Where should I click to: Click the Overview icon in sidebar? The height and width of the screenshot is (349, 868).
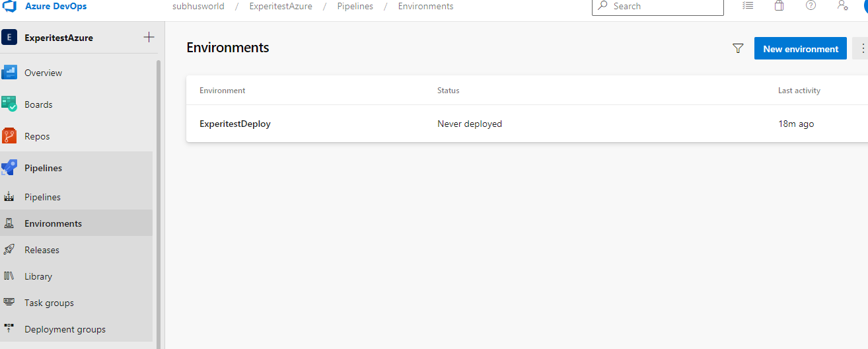[9, 72]
